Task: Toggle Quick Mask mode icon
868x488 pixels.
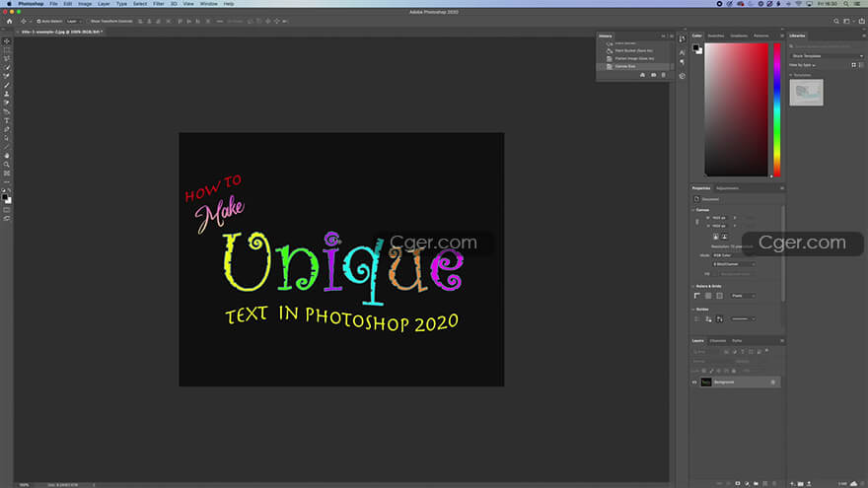Action: click(x=7, y=210)
